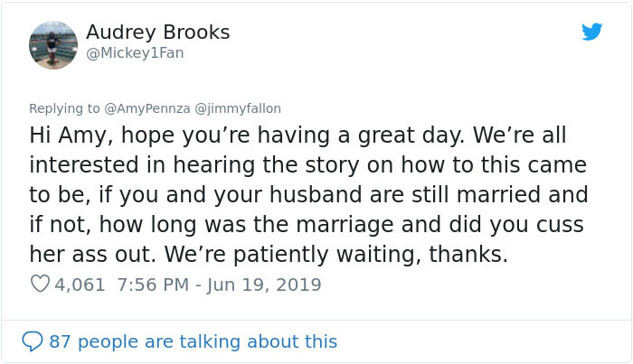Click the Twitter bird logo
The image size is (633, 364).
(591, 32)
